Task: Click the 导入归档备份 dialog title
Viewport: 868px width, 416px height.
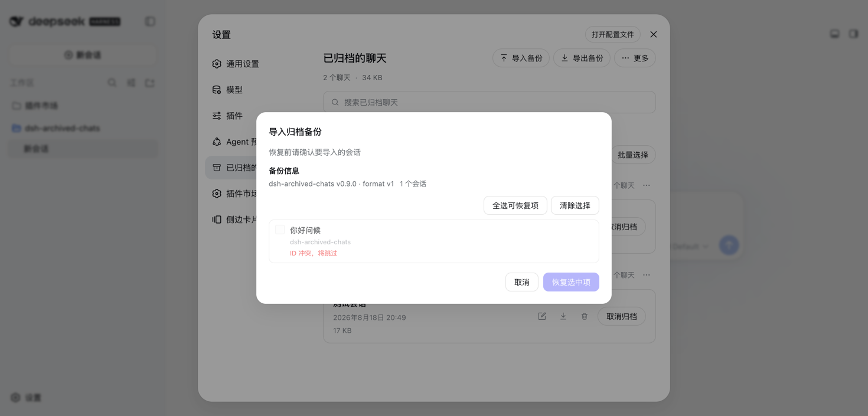Action: point(295,132)
